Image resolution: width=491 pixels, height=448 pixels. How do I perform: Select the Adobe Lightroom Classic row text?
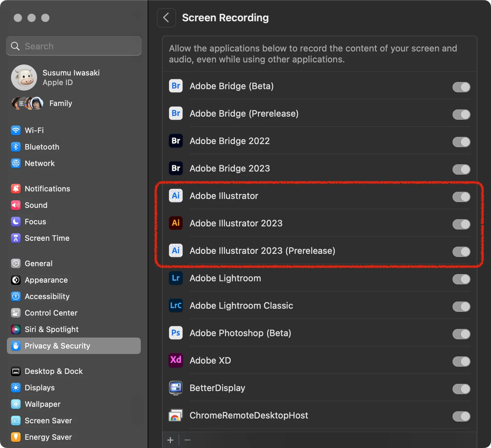pyautogui.click(x=241, y=306)
